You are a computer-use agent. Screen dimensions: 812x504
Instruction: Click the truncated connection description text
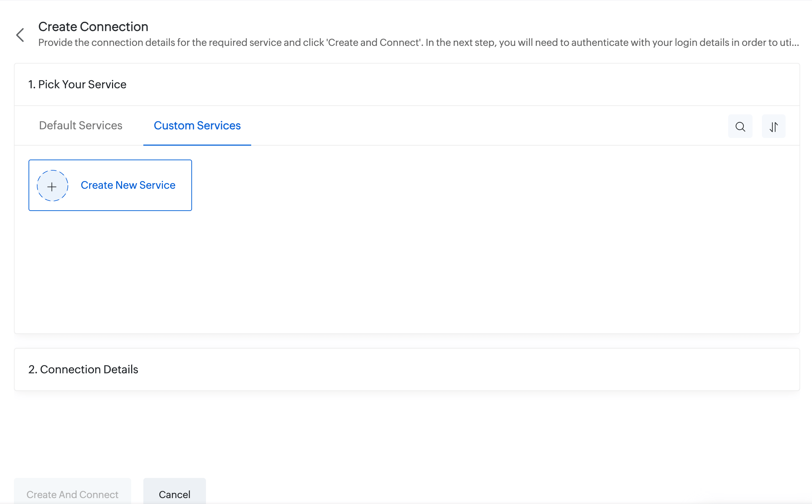[244, 42]
